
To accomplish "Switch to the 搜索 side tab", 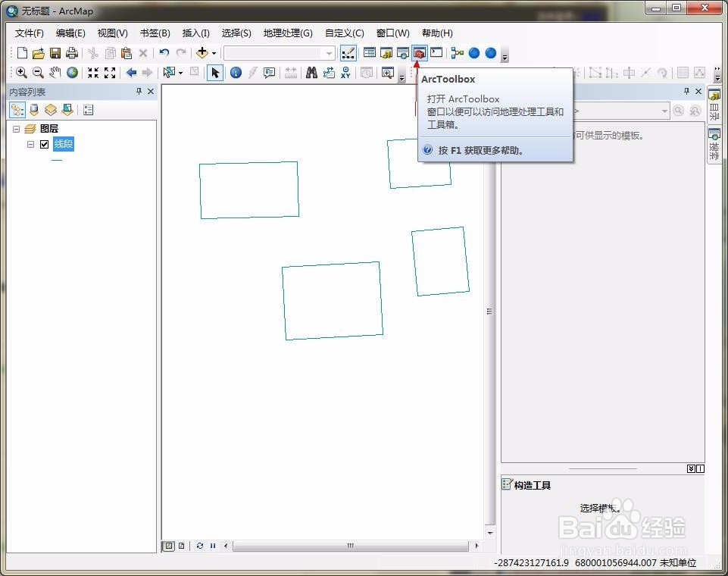I will 714,145.
